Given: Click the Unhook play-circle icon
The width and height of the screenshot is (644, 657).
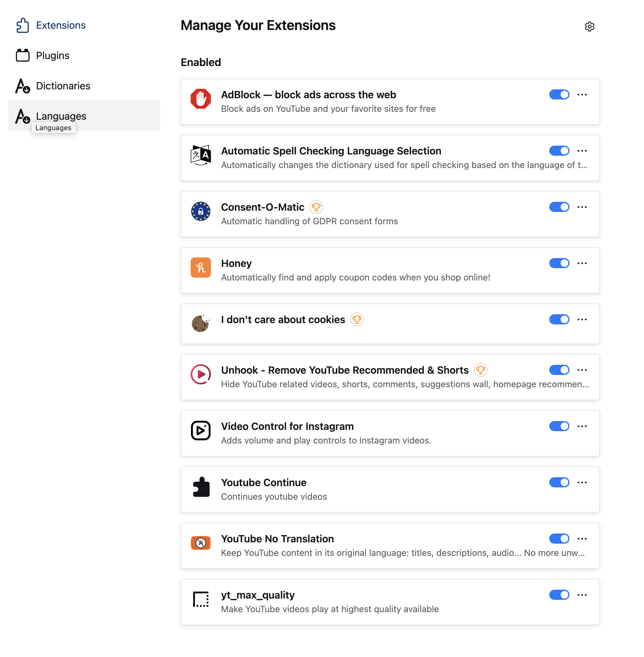Looking at the screenshot, I should (200, 374).
